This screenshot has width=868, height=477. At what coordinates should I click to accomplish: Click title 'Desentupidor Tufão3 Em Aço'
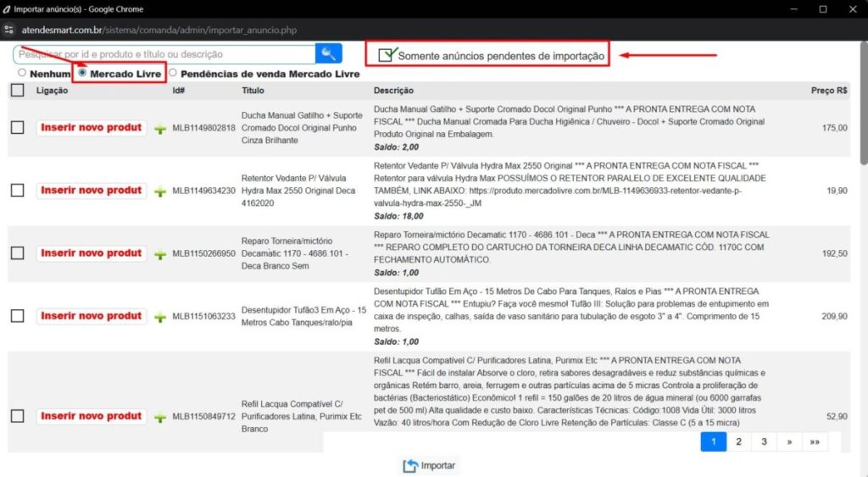tap(297, 310)
